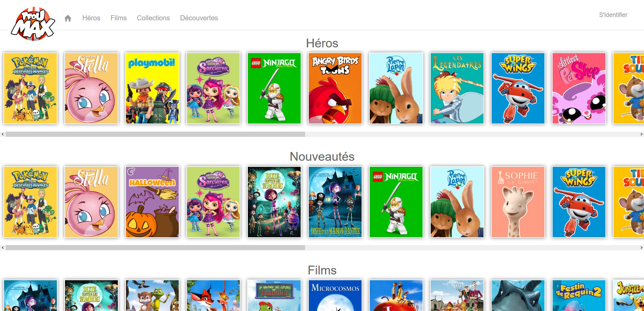The image size is (644, 311).
Task: Open the Microcosmos film poster
Action: 335,295
